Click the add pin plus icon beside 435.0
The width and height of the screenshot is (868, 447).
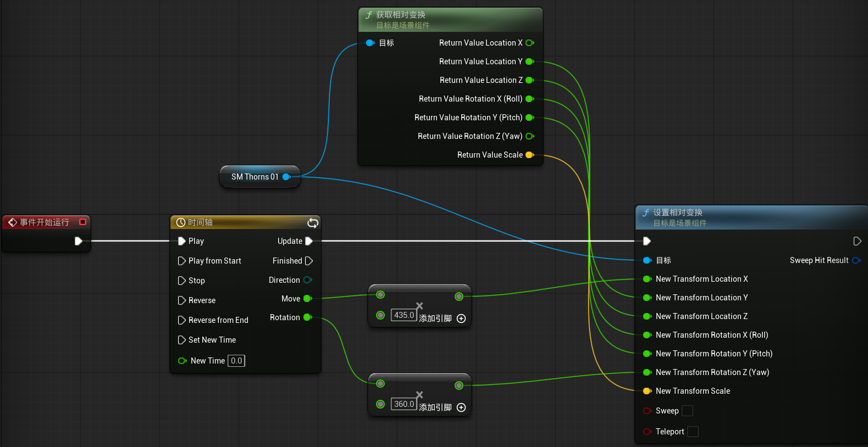tap(461, 319)
